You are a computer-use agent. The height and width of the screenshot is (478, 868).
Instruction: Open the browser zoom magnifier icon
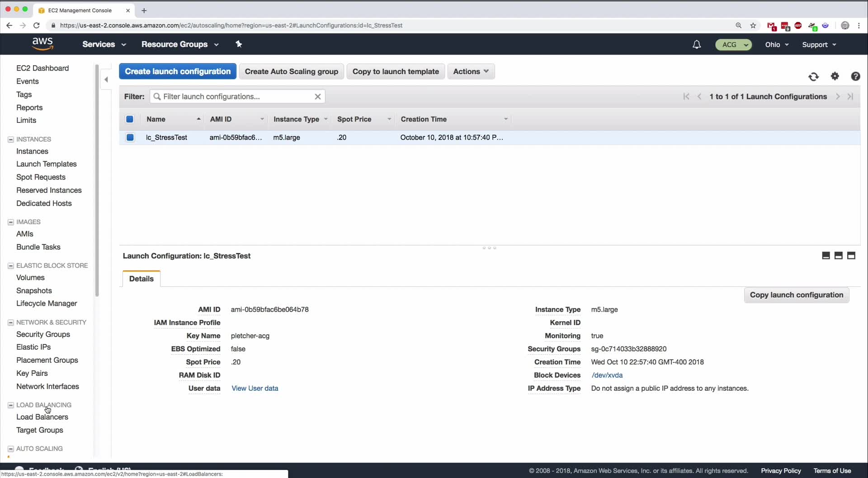[x=739, y=25]
